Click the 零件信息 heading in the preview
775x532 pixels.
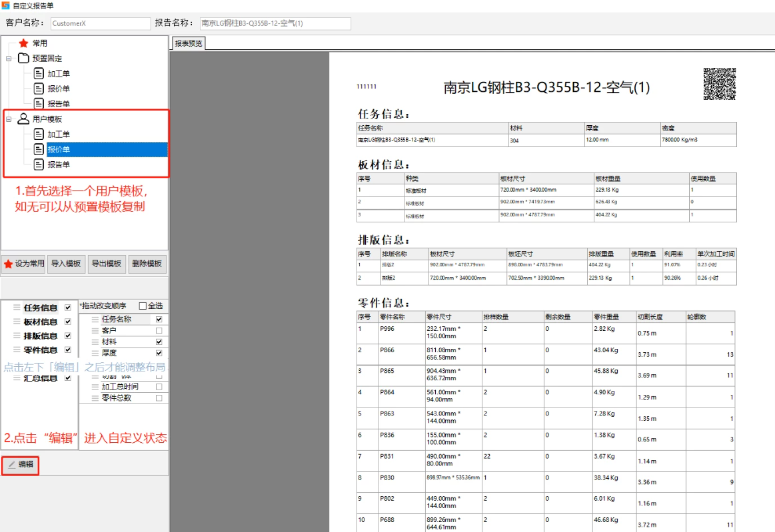click(384, 303)
